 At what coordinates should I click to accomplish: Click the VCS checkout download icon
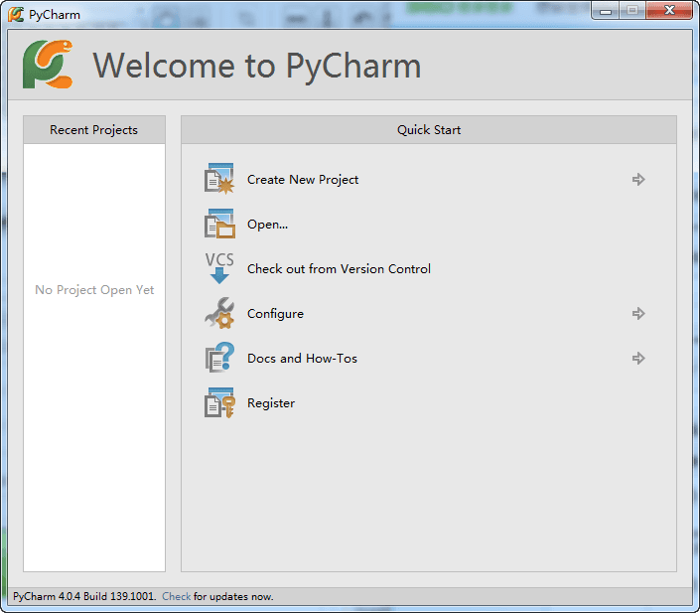tap(219, 268)
